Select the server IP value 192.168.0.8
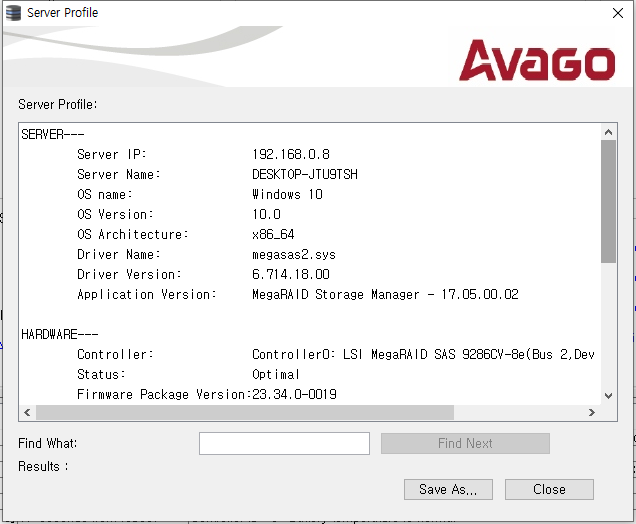Image resolution: width=636 pixels, height=524 pixels. pos(291,155)
